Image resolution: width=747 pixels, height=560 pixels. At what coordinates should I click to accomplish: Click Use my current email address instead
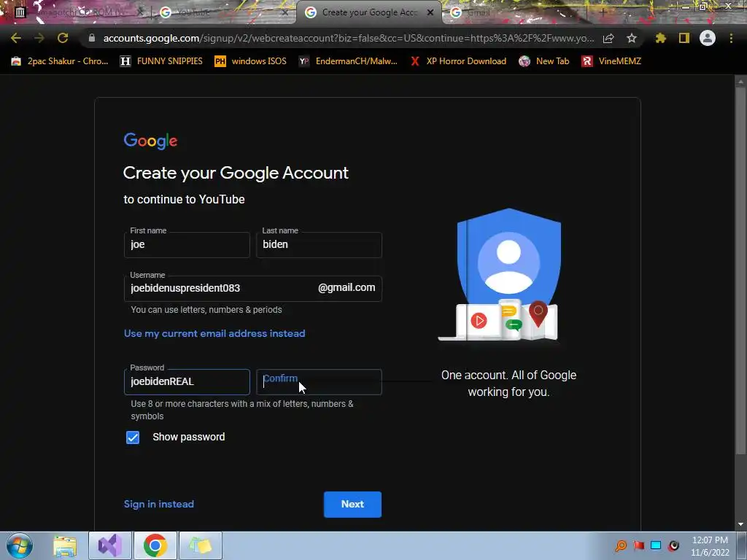pyautogui.click(x=214, y=333)
